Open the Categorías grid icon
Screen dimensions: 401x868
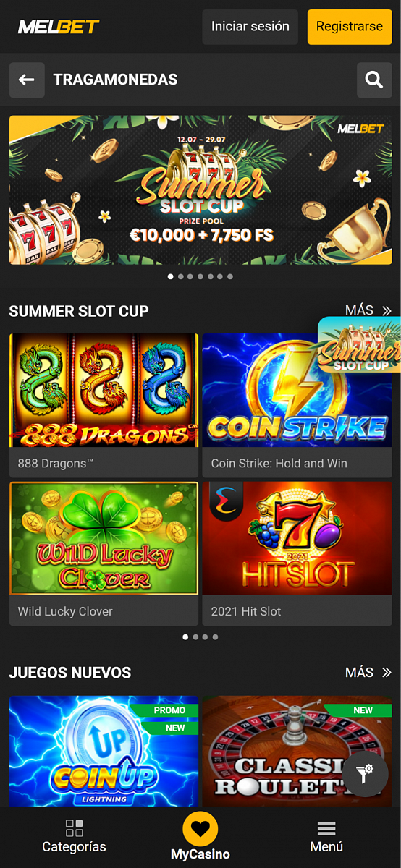pos(75,827)
